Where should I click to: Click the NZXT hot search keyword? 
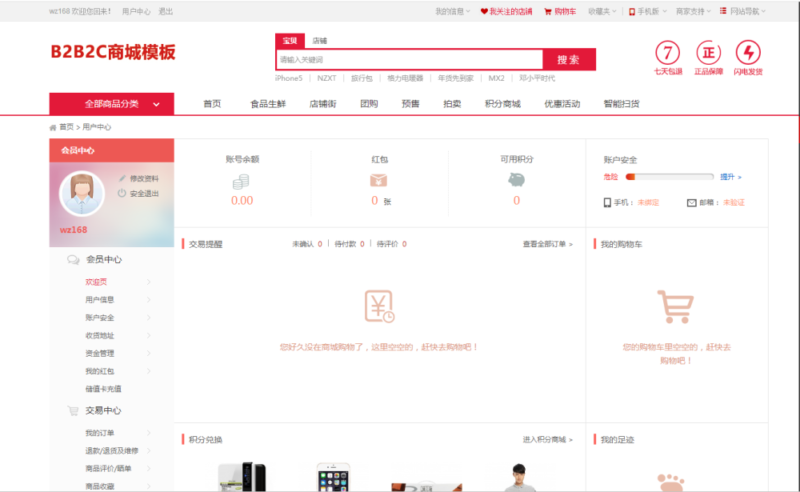tap(327, 78)
